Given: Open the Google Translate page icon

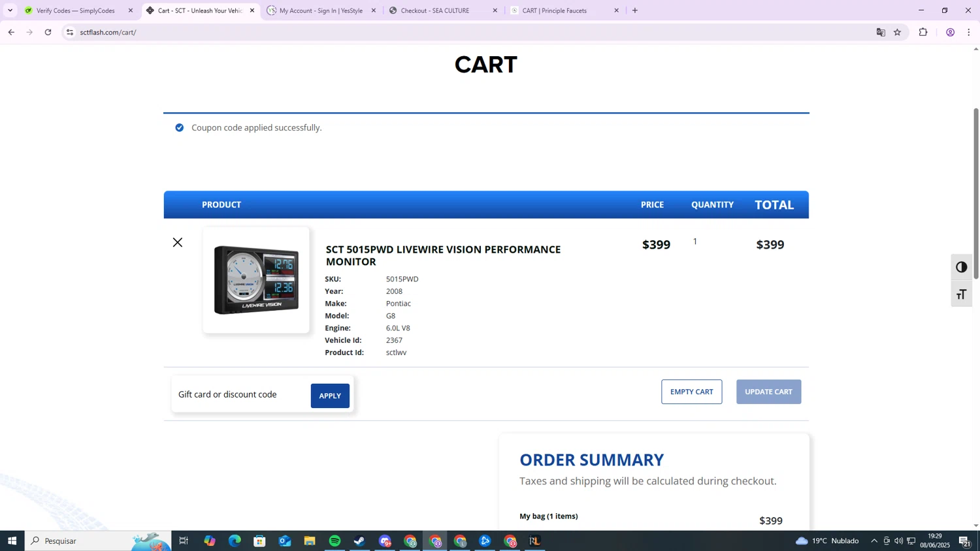Looking at the screenshot, I should 881,32.
